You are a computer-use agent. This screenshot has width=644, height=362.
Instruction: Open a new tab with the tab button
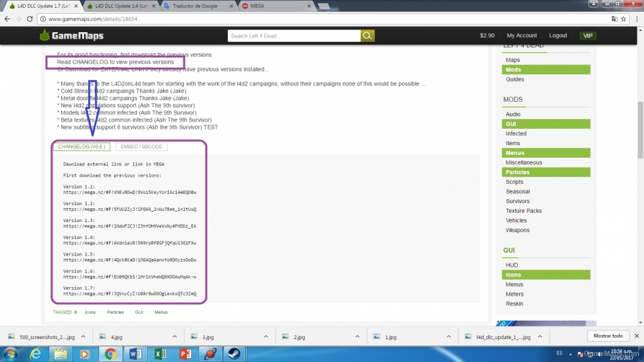[324, 6]
